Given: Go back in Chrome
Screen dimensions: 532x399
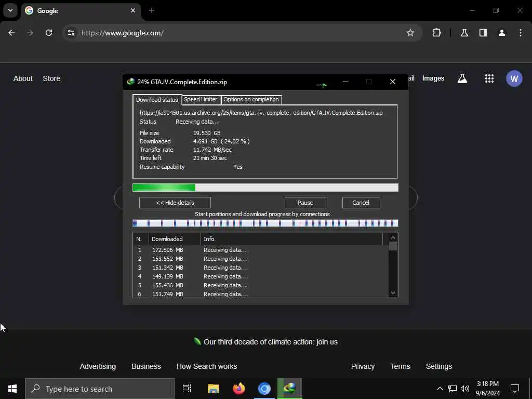Looking at the screenshot, I should pyautogui.click(x=11, y=33).
